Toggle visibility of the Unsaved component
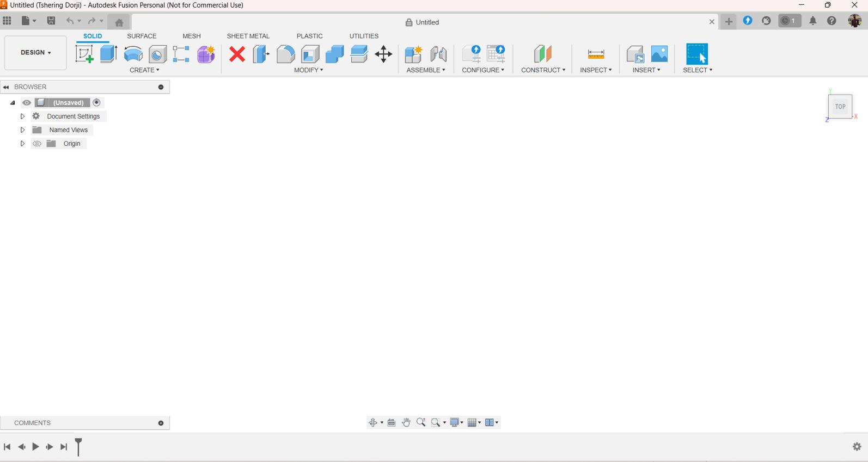The image size is (868, 462). [x=27, y=103]
